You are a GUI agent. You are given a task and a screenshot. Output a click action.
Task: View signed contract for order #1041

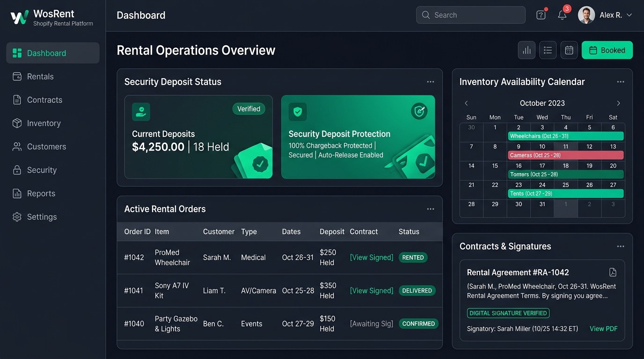click(372, 291)
